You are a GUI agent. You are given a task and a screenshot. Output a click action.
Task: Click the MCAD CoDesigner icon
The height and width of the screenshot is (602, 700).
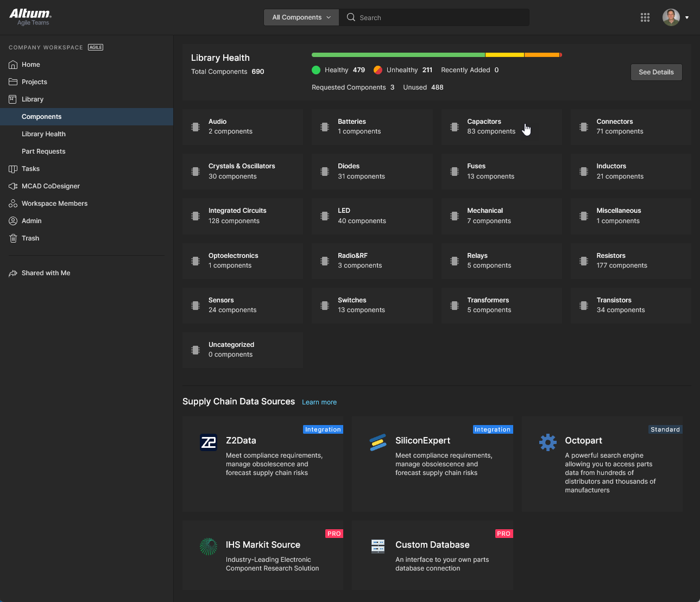(x=13, y=186)
